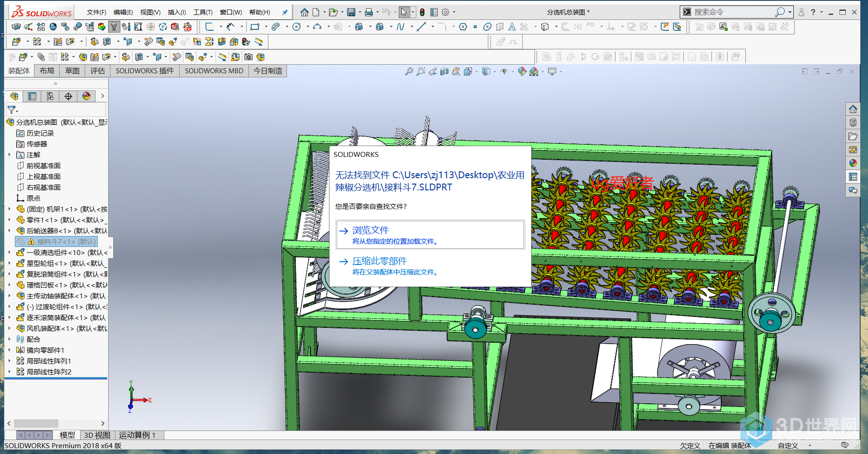The image size is (868, 454).
Task: Open the SOLIDWORKS Resources home pane icon
Action: pyautogui.click(x=853, y=109)
